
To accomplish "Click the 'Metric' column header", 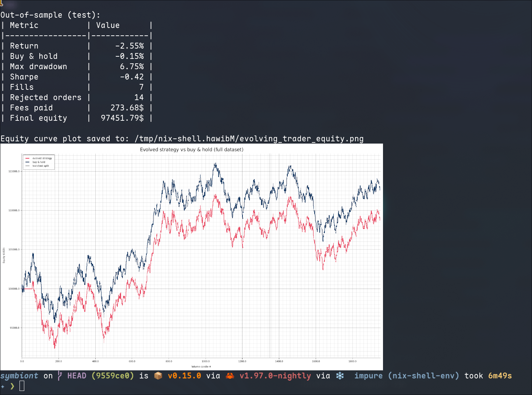I will [x=24, y=25].
